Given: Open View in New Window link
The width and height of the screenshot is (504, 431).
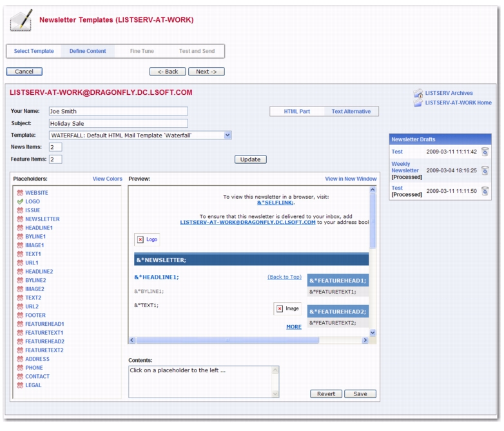Looking at the screenshot, I should pos(351,179).
